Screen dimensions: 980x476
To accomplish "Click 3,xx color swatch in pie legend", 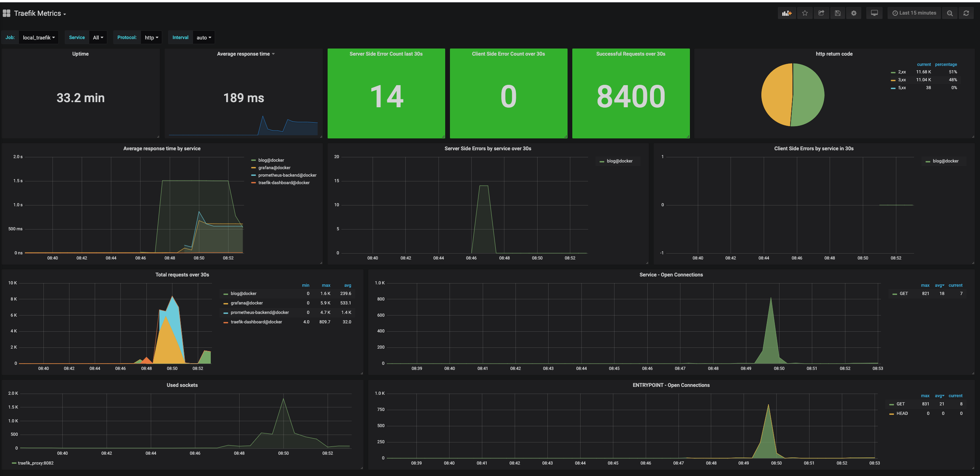I will click(x=893, y=80).
